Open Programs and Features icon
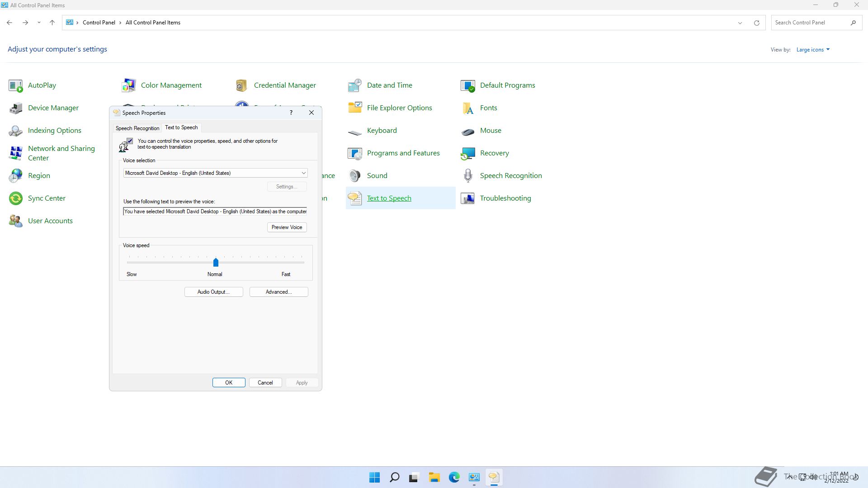 click(x=355, y=153)
